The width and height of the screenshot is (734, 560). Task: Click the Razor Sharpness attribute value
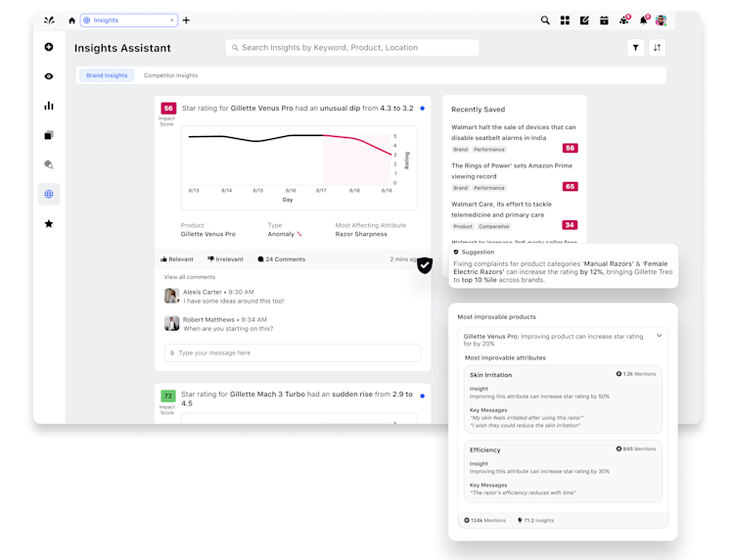361,234
